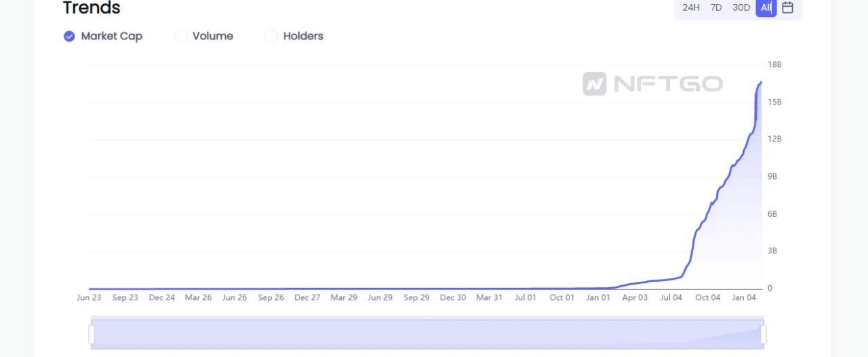Select the All time range tab
The image size is (868, 357).
click(766, 7)
